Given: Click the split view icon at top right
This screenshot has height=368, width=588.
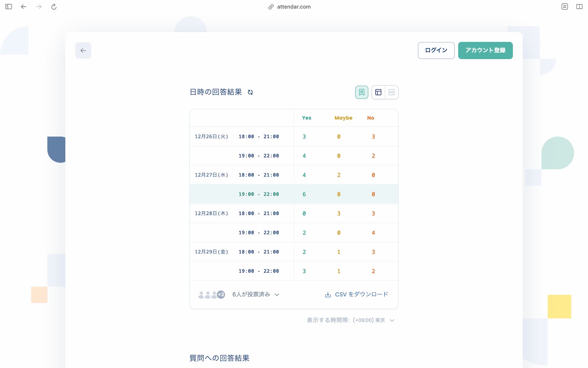Looking at the screenshot, I should click(579, 7).
